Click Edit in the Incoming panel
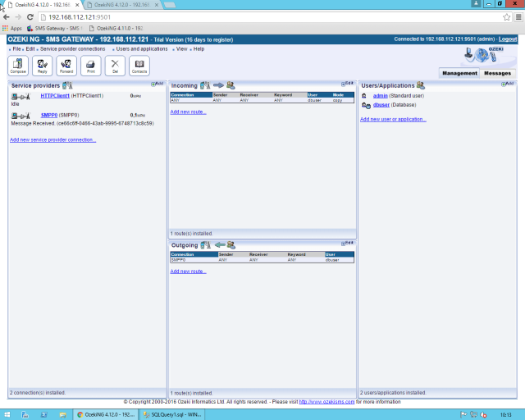This screenshot has height=420, width=525. coord(347,84)
